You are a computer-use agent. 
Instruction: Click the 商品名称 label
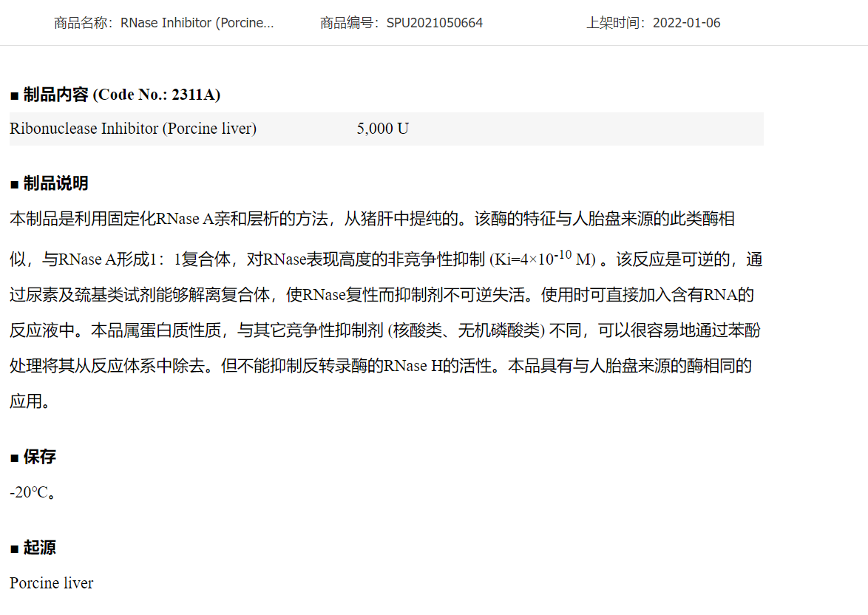(81, 23)
